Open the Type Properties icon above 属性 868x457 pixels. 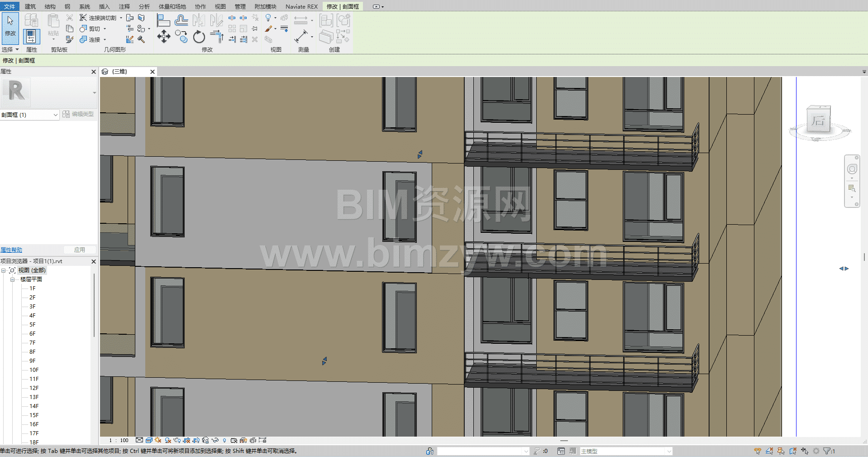[x=31, y=20]
